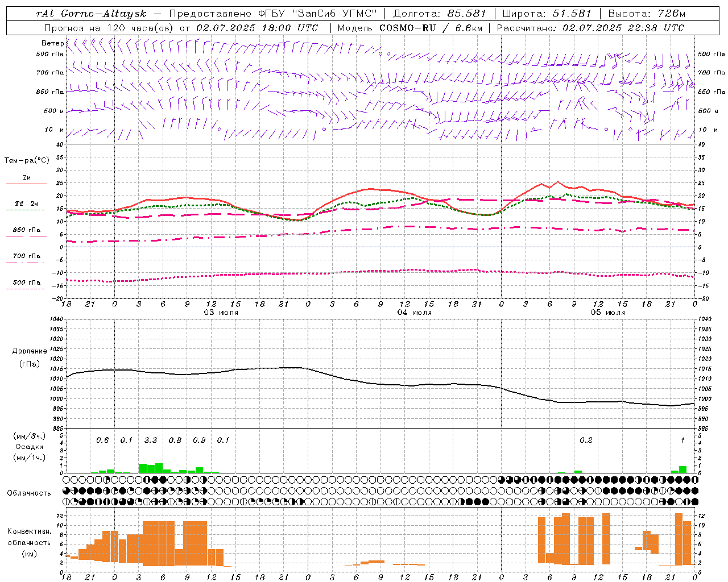Click the 05 июля date label

point(607,313)
